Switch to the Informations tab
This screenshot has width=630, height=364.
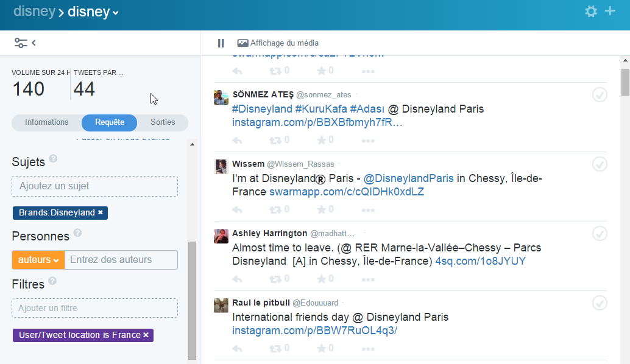tap(46, 122)
